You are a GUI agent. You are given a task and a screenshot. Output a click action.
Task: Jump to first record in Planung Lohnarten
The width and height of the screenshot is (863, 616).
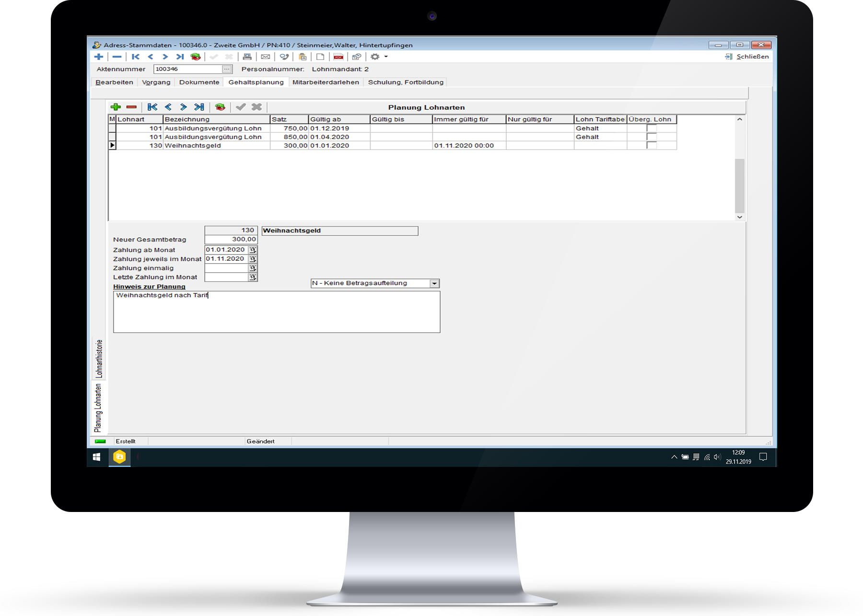[152, 107]
